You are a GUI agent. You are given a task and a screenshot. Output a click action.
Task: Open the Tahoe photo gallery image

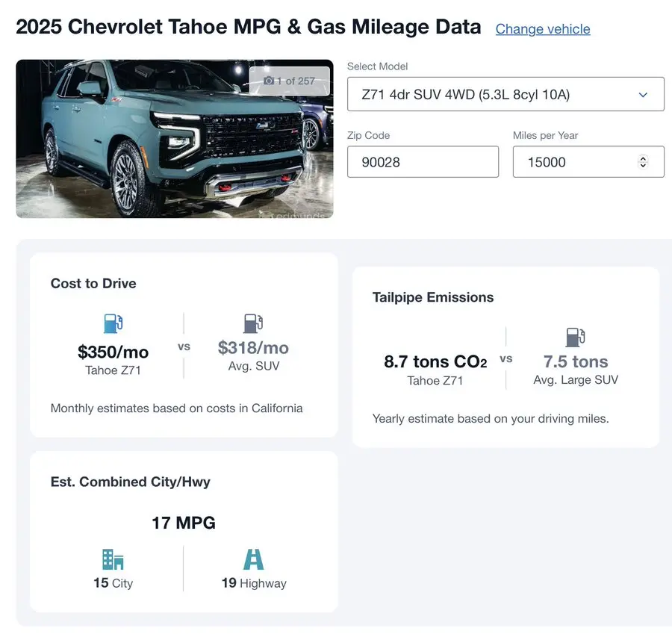point(149,149)
